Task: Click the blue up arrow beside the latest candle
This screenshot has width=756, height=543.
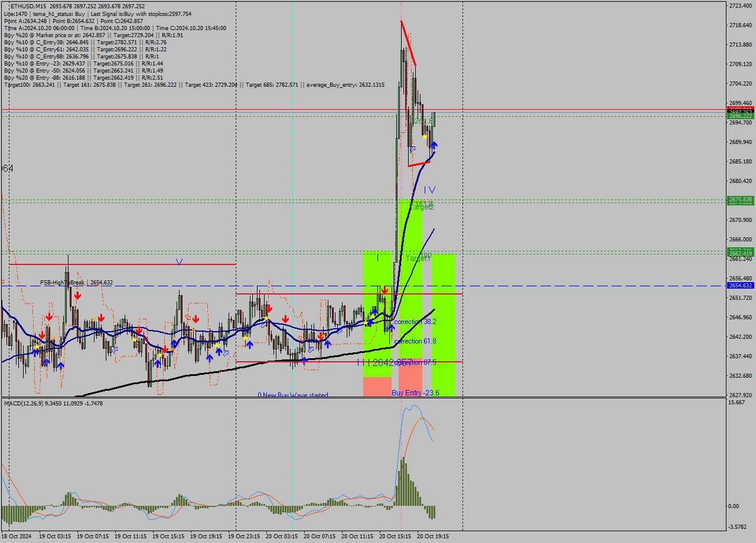Action: 434,145
